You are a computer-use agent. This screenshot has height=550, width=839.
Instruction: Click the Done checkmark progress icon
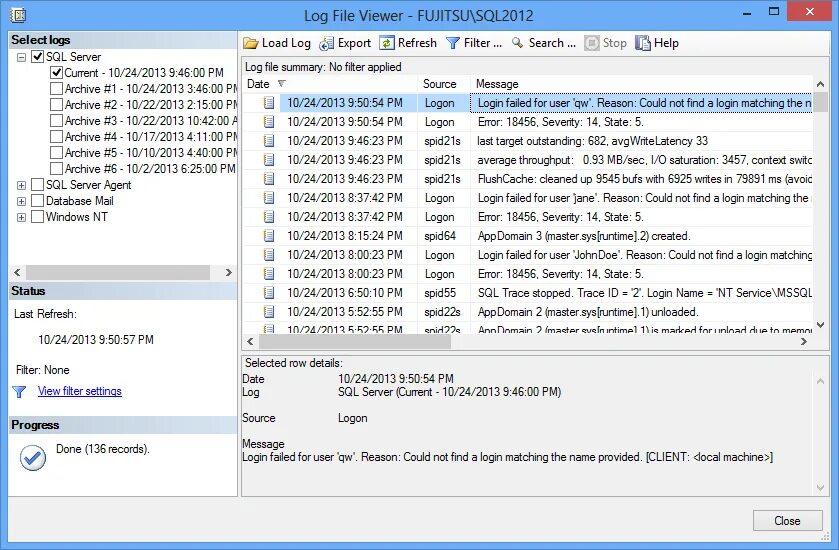tap(33, 458)
